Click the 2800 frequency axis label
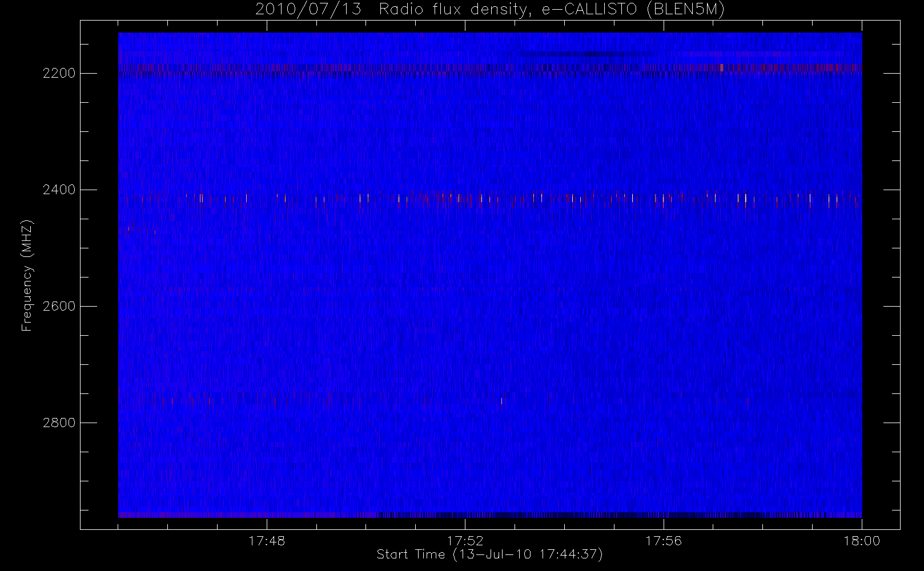This screenshot has width=924, height=571. point(59,423)
